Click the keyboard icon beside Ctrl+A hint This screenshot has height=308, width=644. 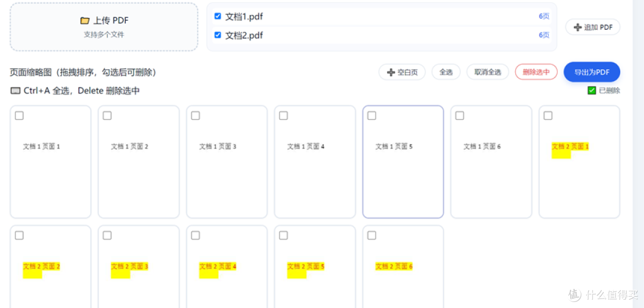[15, 91]
